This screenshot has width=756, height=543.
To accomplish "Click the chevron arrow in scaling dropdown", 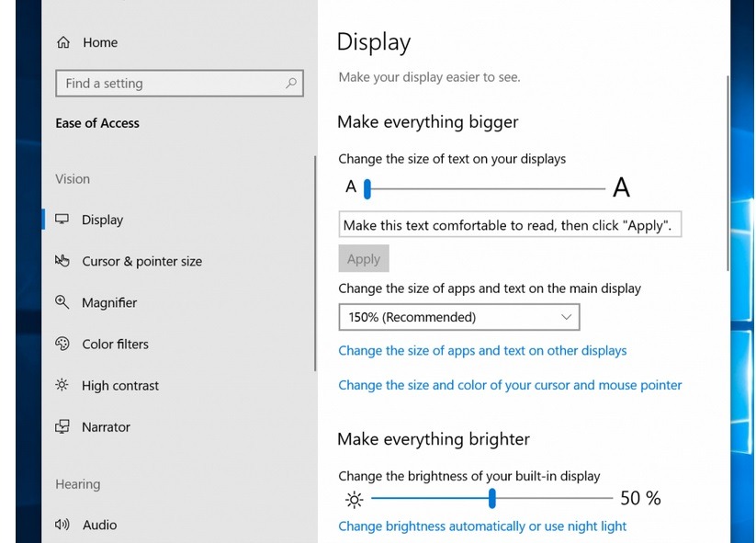I will (566, 317).
